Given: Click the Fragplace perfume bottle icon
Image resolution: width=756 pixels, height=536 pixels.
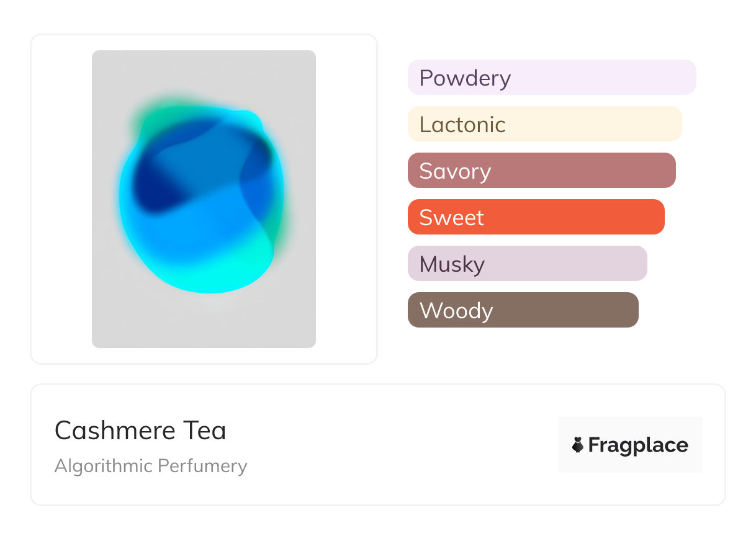Looking at the screenshot, I should (x=578, y=445).
